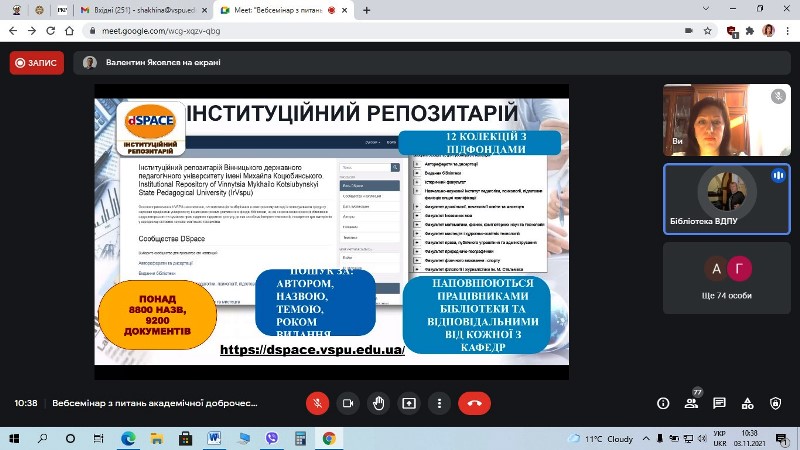This screenshot has height=450, width=800.
Task: Switch to the Meet Вебсемінар tab
Action: 284,10
